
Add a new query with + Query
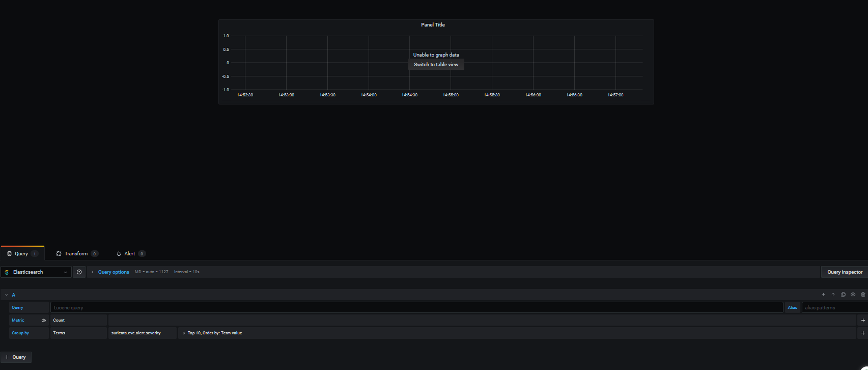(16, 357)
